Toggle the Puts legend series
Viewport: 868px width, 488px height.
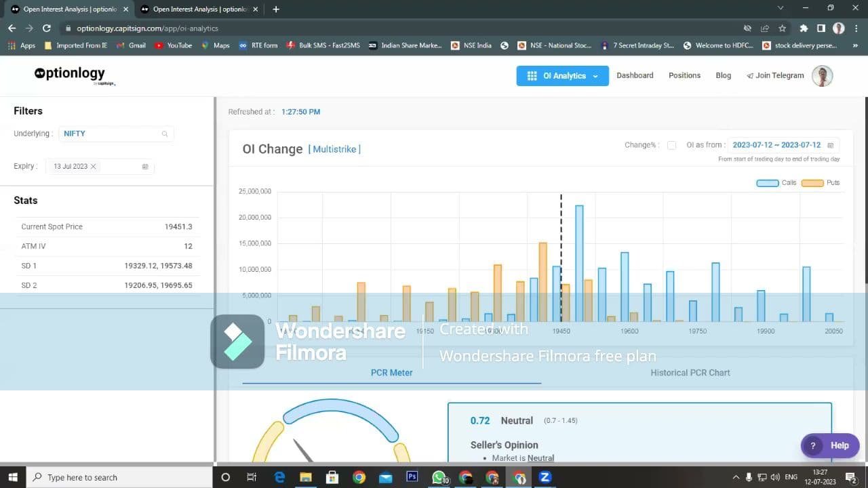click(x=821, y=183)
